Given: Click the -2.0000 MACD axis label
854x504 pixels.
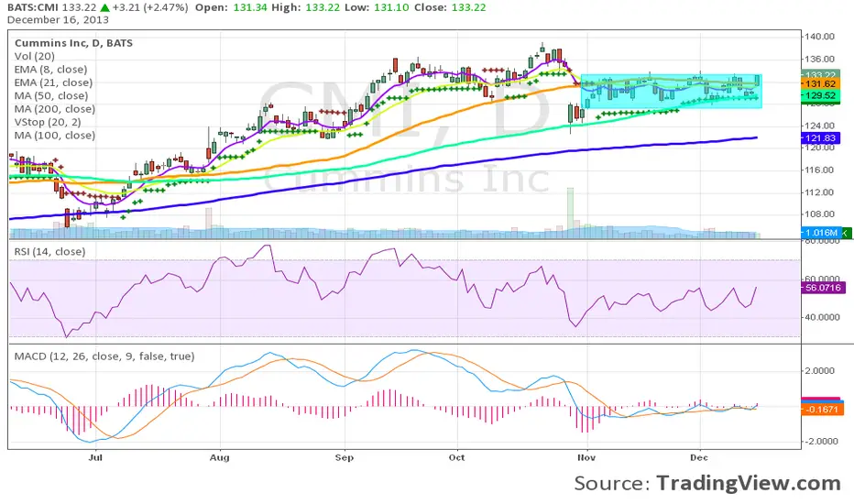Looking at the screenshot, I should [x=821, y=442].
